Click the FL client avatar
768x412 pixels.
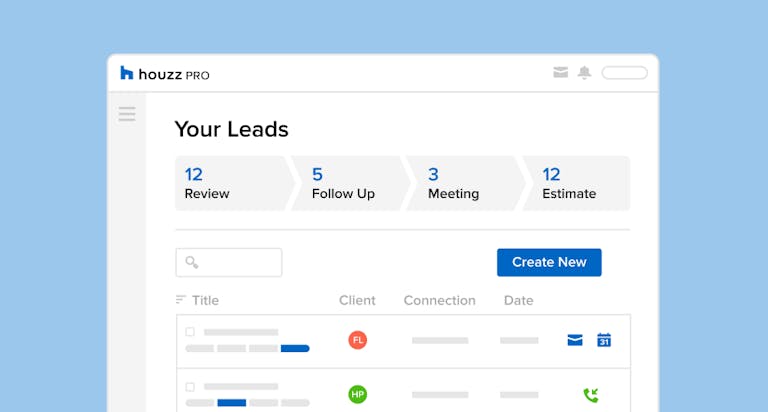(x=358, y=340)
